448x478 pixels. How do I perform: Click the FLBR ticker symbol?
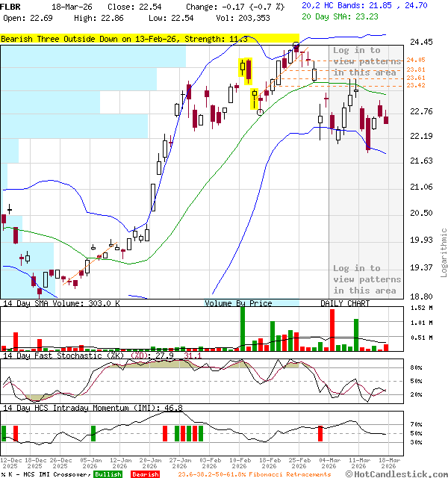click(x=11, y=6)
